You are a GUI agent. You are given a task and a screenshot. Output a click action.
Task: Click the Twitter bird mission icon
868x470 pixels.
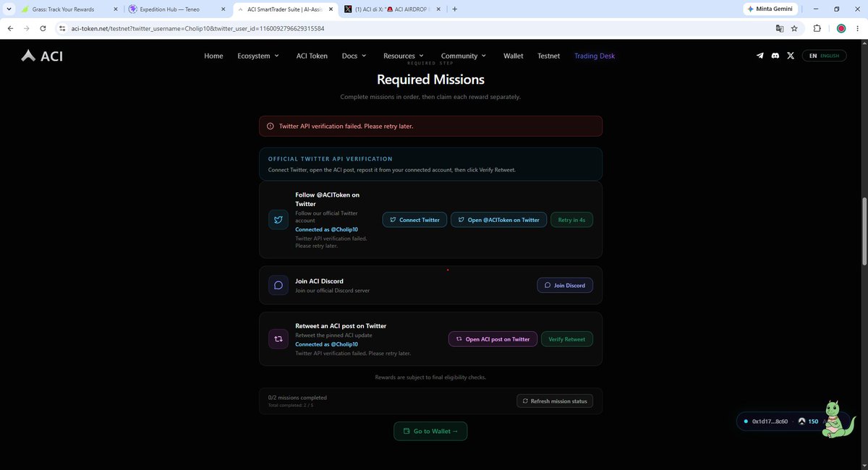[x=278, y=220]
